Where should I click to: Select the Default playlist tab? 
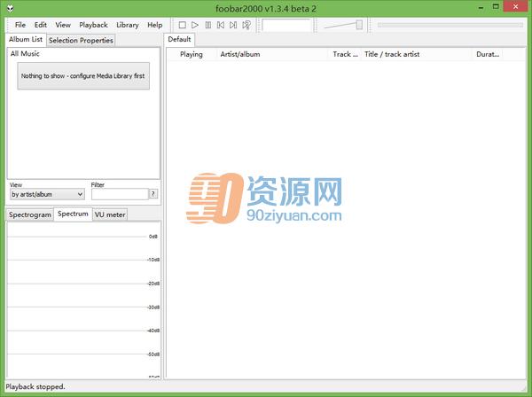point(179,39)
